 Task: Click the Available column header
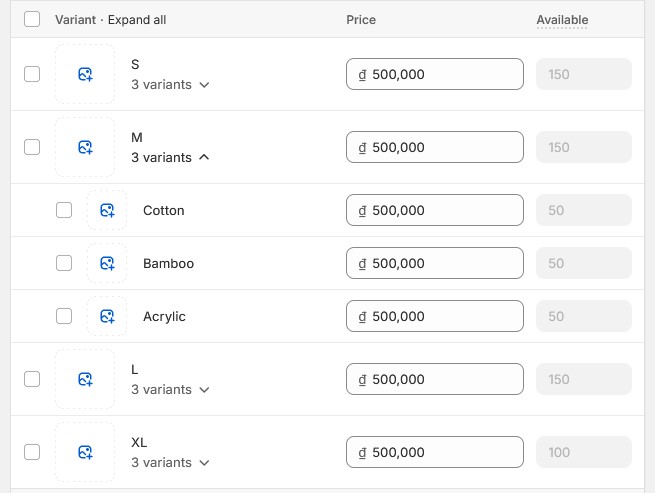tap(562, 20)
